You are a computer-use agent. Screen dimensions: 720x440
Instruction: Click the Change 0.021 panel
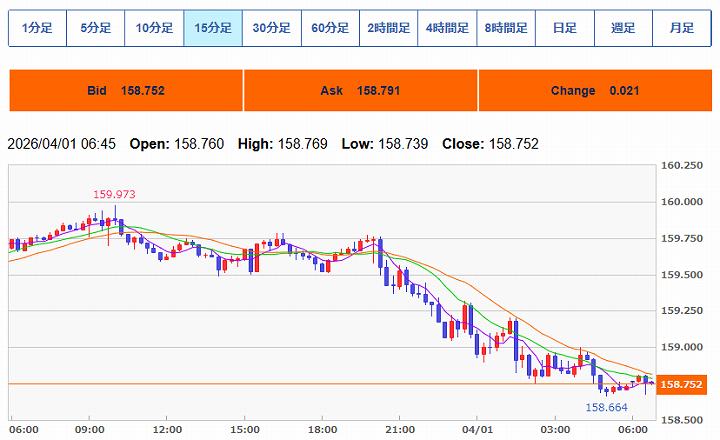pyautogui.click(x=594, y=91)
